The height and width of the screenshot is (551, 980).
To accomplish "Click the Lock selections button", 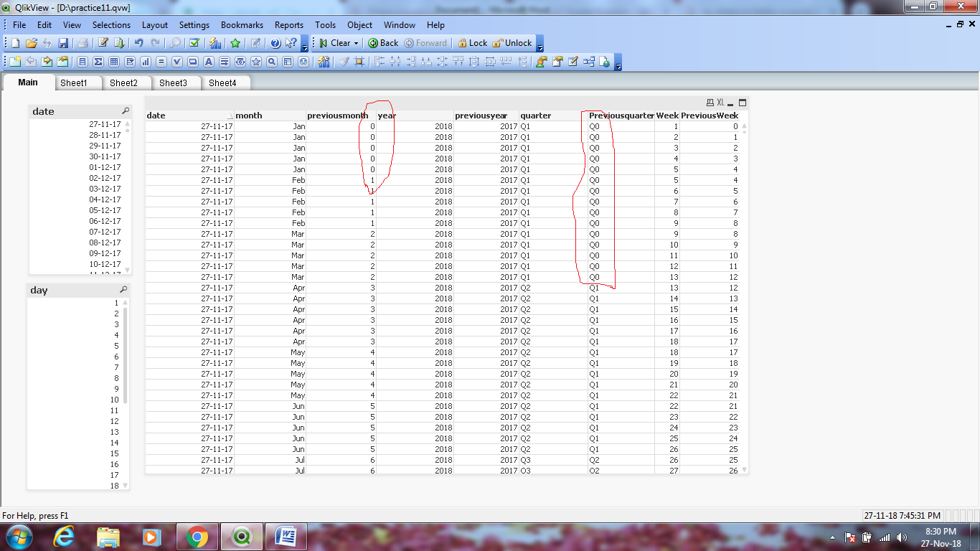I will [x=472, y=43].
